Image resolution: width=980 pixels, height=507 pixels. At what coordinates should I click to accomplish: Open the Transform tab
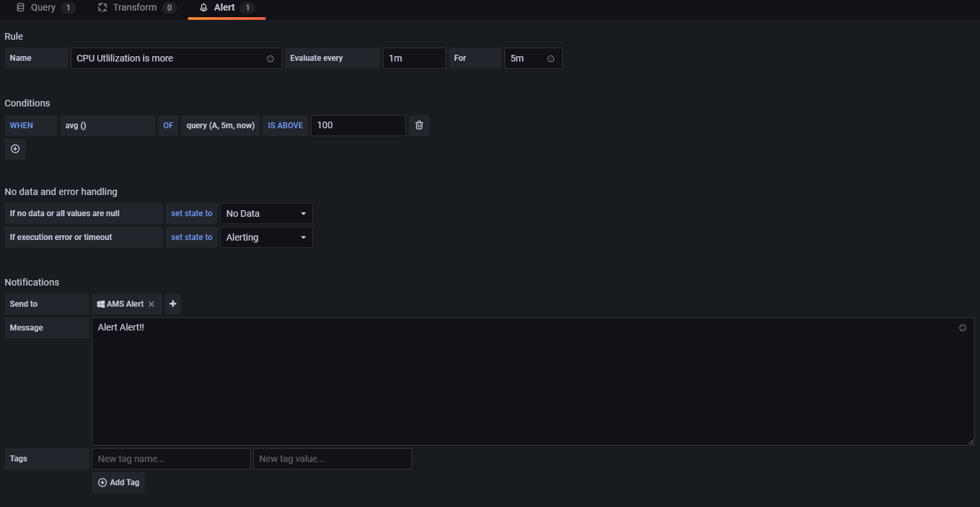coord(137,8)
